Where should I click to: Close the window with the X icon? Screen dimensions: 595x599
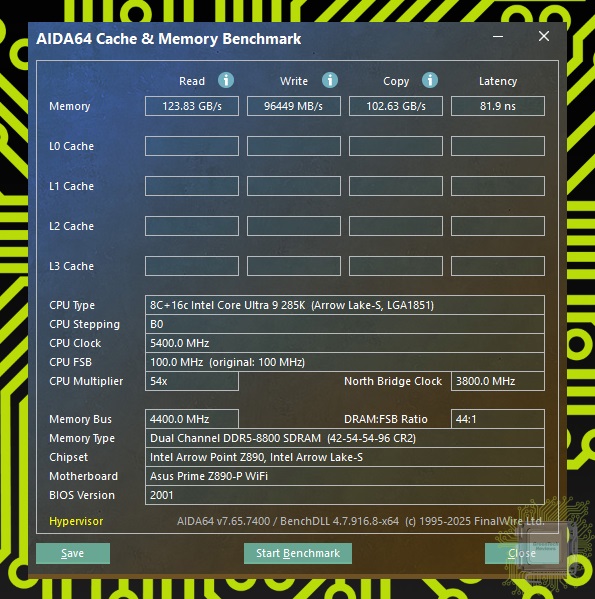coord(544,36)
